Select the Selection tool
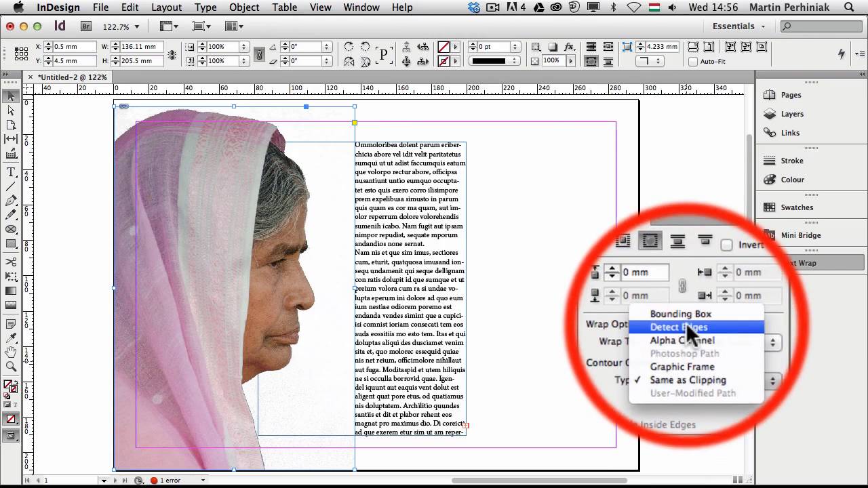The image size is (868, 488). click(9, 95)
